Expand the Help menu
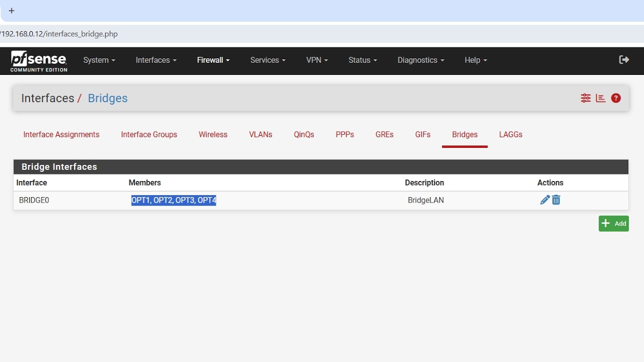The width and height of the screenshot is (644, 362). click(475, 60)
